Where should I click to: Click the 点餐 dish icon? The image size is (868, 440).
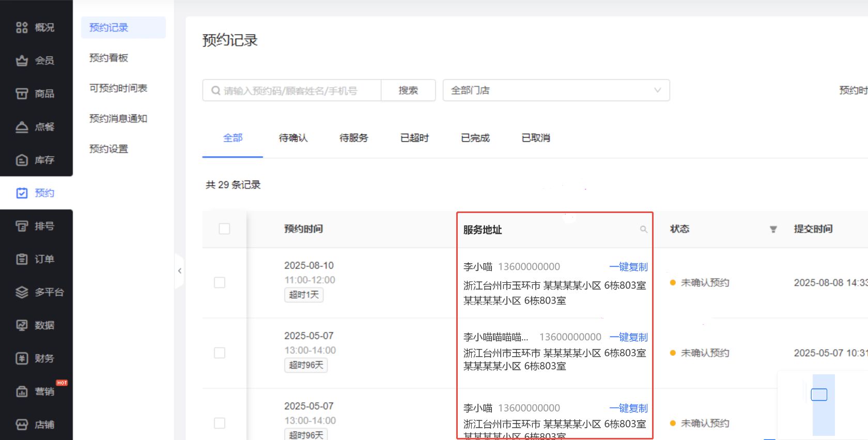coord(22,127)
